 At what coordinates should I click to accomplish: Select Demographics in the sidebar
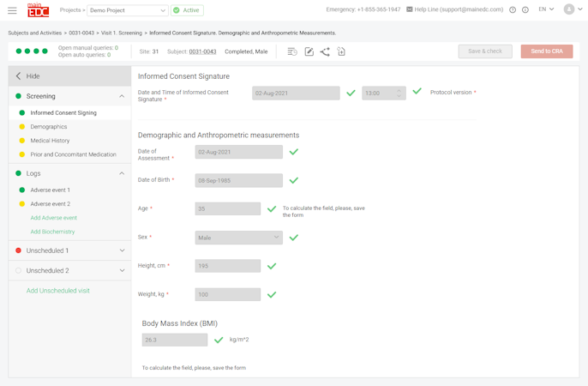(x=49, y=127)
